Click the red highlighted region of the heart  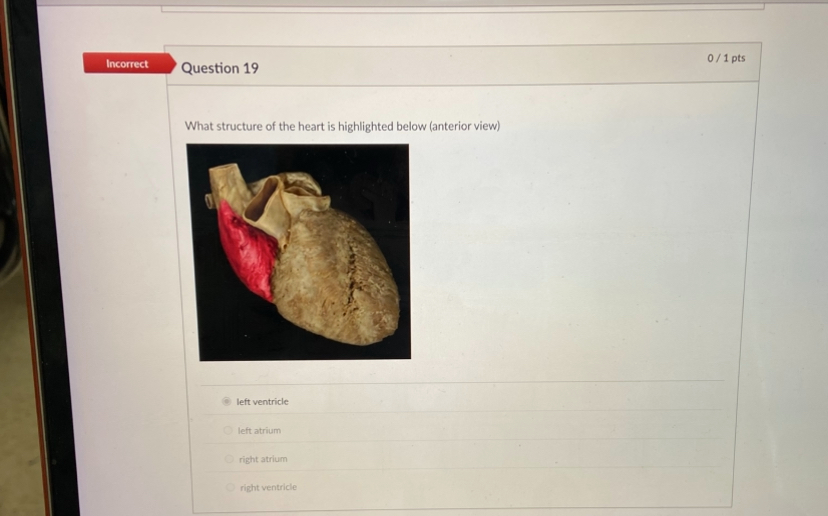247,250
